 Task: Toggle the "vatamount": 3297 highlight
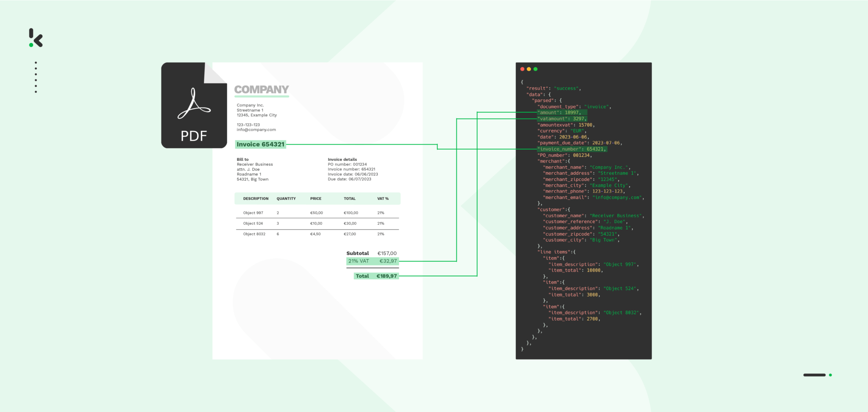coord(562,119)
